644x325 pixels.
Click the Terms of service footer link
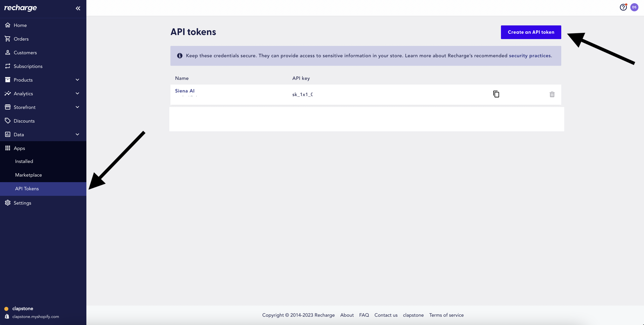coord(446,315)
